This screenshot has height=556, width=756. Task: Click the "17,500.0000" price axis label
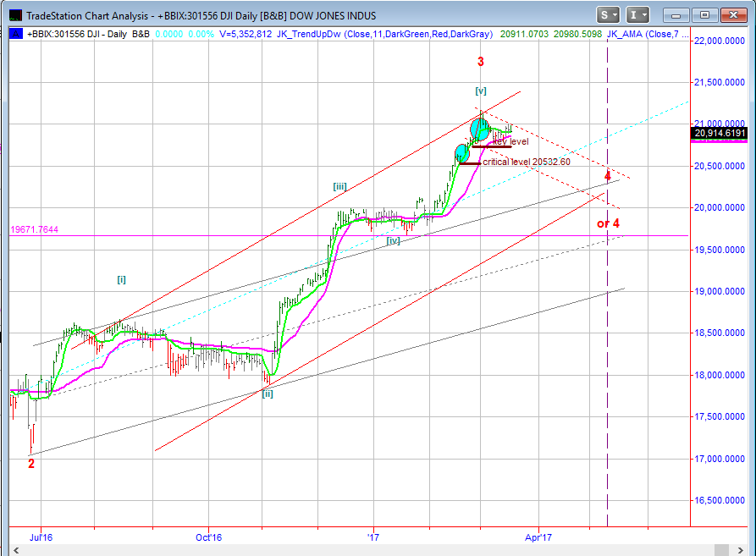click(x=720, y=416)
